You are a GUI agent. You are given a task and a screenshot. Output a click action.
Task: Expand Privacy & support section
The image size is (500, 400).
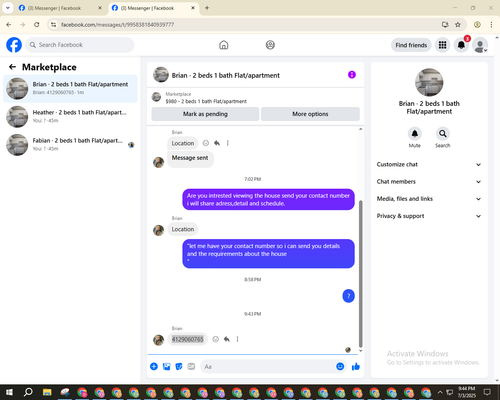point(429,216)
